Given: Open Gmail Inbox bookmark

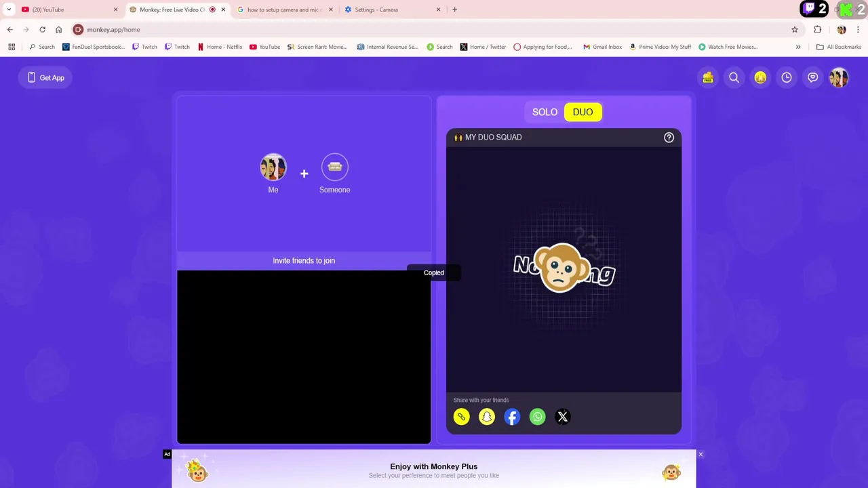Looking at the screenshot, I should click(x=602, y=47).
